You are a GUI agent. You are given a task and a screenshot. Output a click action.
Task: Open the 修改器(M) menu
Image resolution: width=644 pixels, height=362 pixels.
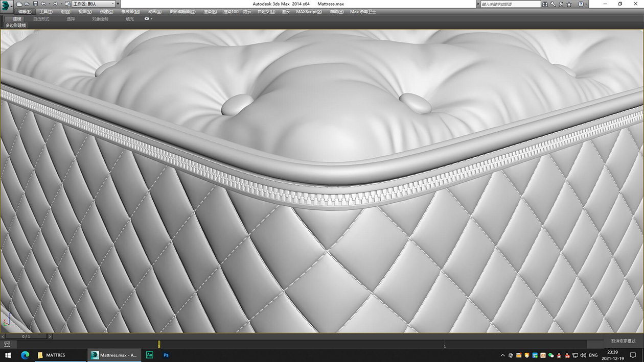point(130,12)
